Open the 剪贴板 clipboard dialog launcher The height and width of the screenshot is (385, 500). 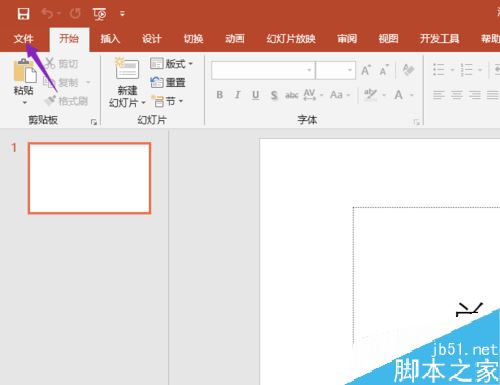coord(94,122)
